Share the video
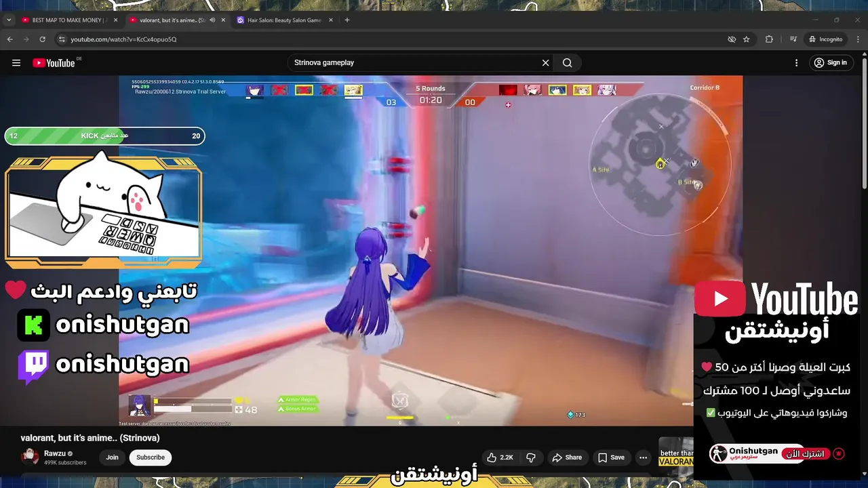Image resolution: width=868 pixels, height=488 pixels. (567, 457)
